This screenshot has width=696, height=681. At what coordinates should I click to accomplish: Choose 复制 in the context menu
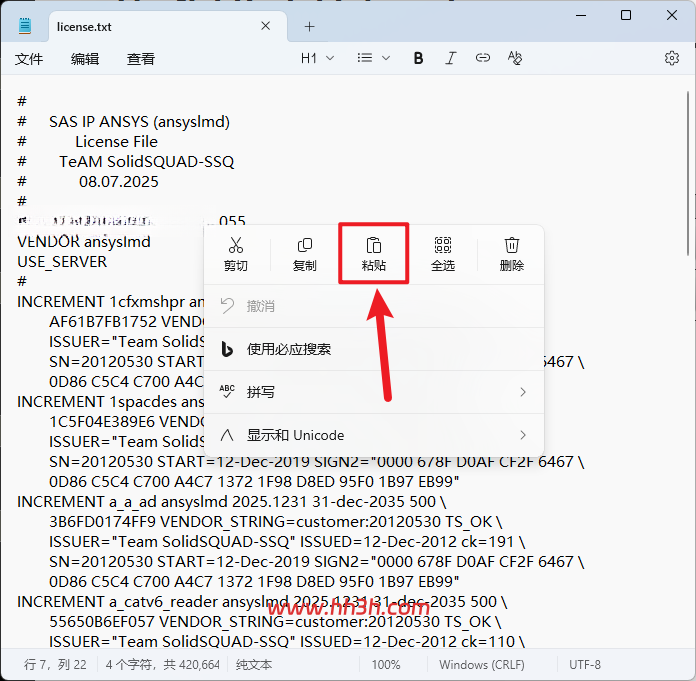304,254
